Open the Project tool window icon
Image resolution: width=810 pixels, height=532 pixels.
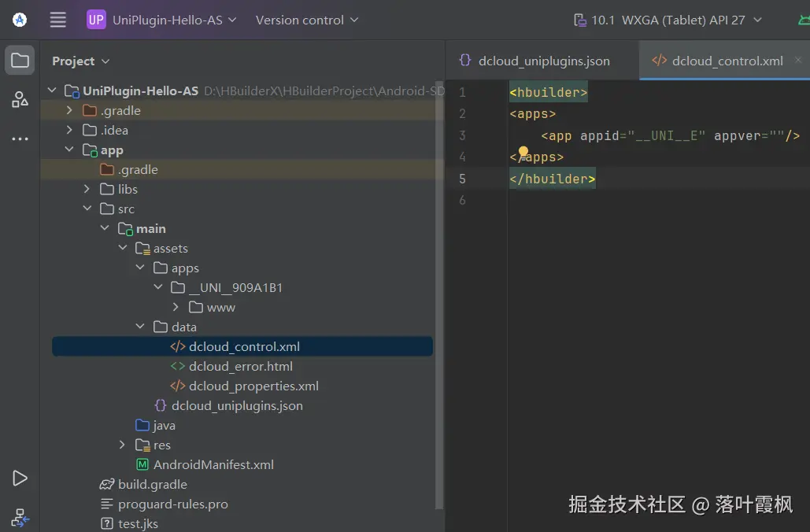tap(19, 59)
